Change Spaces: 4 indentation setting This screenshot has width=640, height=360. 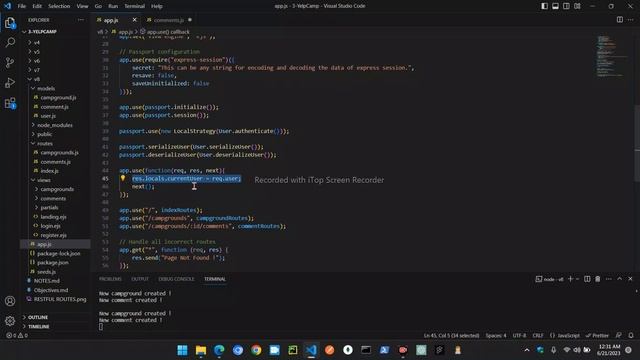pyautogui.click(x=496, y=335)
